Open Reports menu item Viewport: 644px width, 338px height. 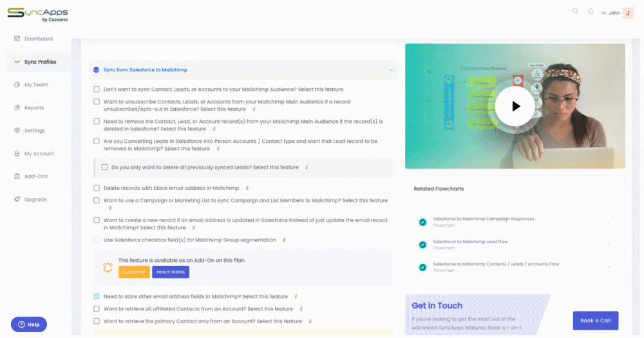34,108
